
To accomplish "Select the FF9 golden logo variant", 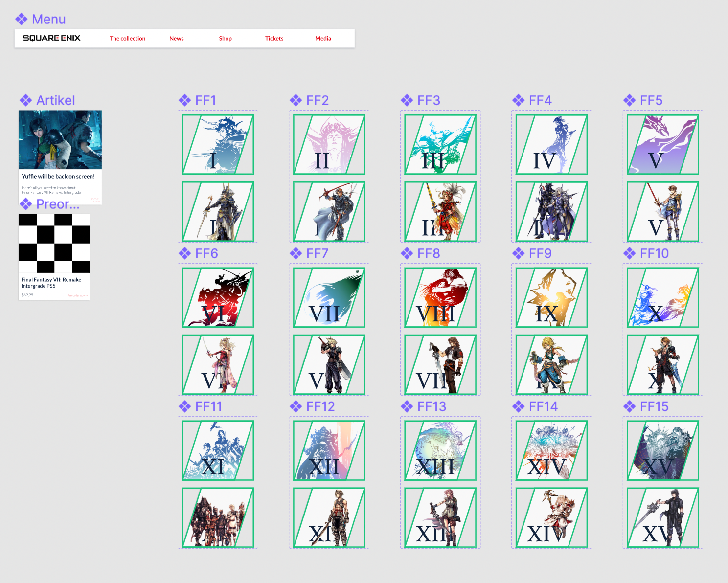I will pos(551,297).
